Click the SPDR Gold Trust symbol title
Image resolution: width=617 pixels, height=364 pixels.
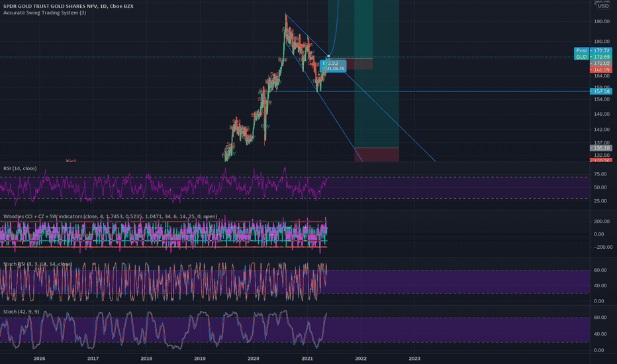[68, 7]
